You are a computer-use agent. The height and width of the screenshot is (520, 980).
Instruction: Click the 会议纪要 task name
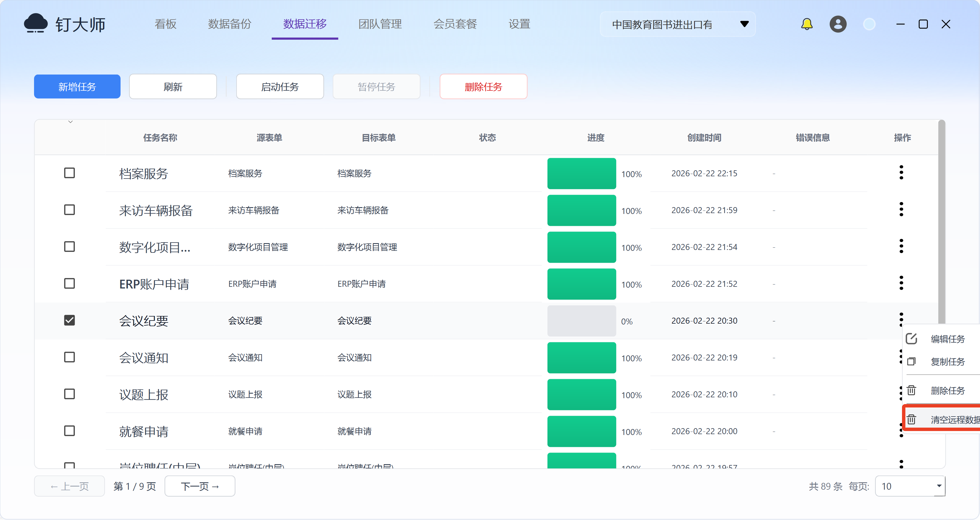click(144, 321)
